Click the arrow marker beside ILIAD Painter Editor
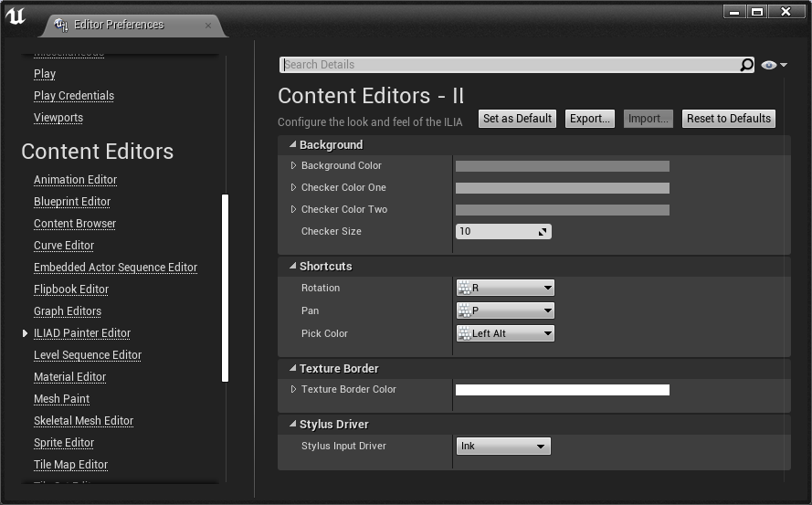 click(25, 333)
